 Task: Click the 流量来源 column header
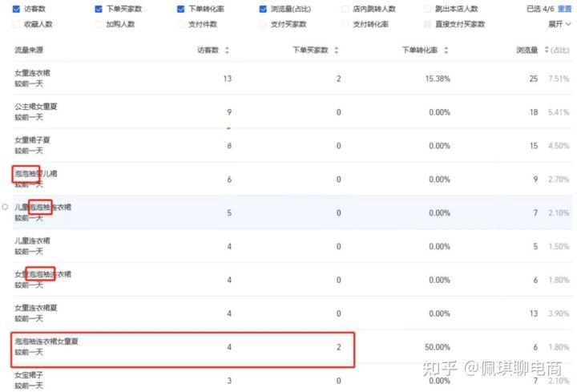coord(29,50)
